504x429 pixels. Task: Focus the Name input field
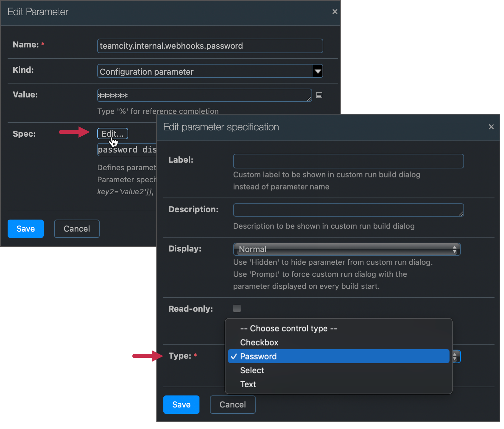[210, 46]
